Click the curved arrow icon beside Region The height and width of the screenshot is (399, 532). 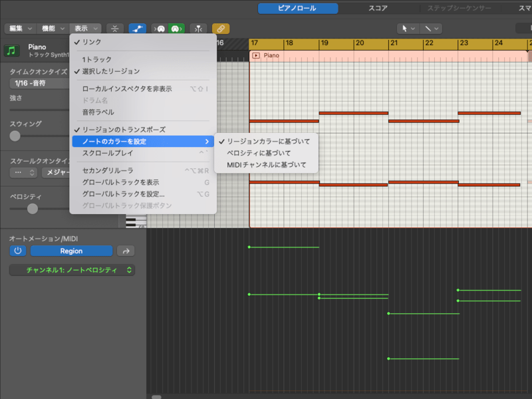(x=125, y=251)
